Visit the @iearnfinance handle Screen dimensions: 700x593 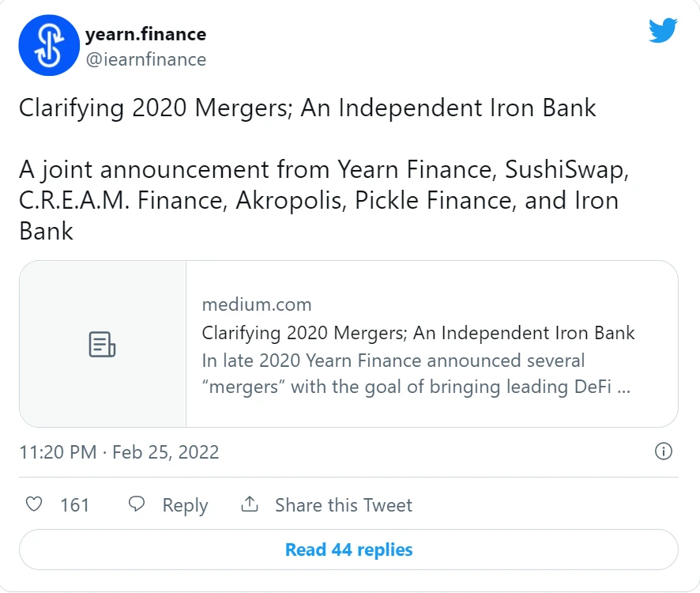[146, 59]
